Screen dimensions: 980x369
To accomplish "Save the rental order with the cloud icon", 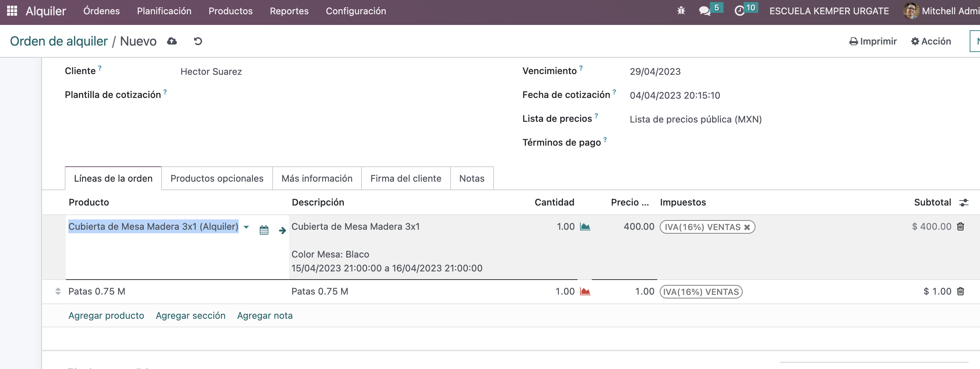I will pos(172,41).
